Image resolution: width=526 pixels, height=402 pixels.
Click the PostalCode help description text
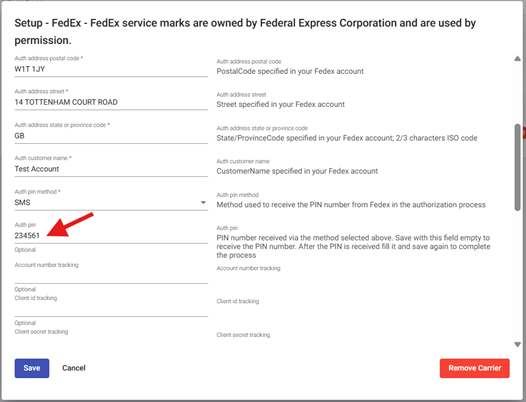pos(290,71)
